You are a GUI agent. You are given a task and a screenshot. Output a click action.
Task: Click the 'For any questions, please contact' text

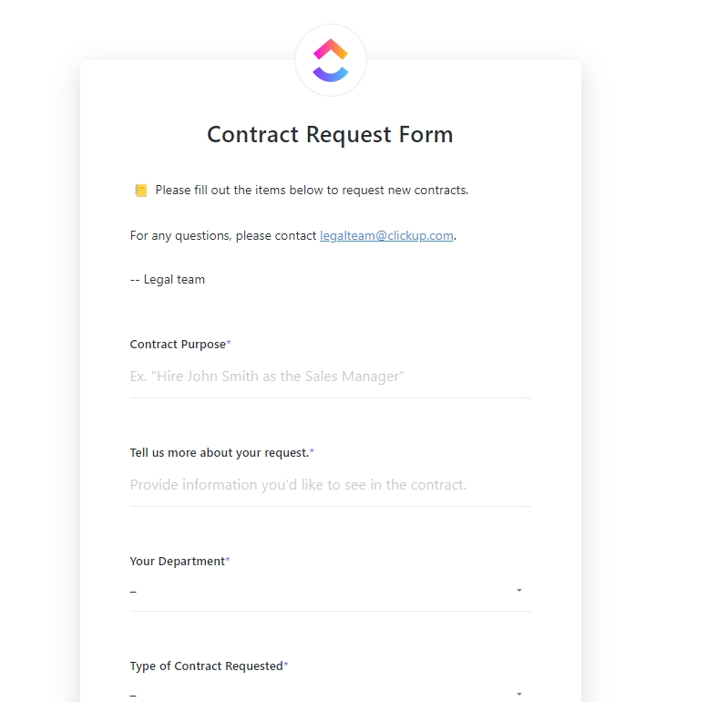tap(223, 235)
